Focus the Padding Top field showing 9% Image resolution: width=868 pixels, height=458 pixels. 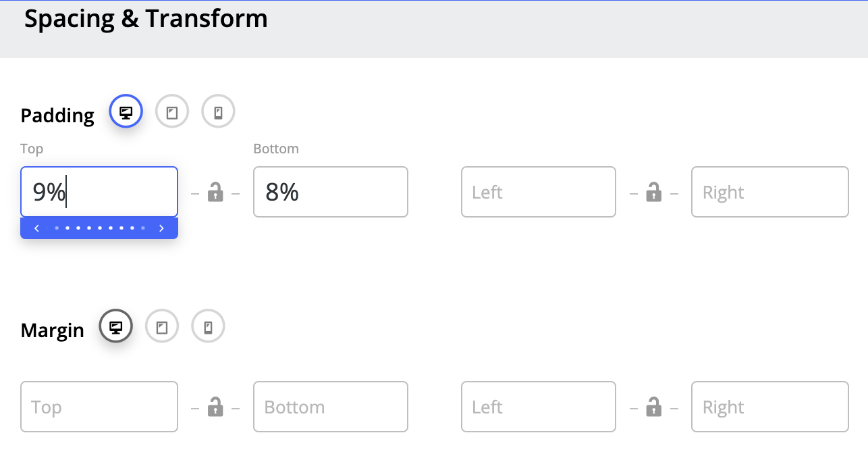point(99,193)
